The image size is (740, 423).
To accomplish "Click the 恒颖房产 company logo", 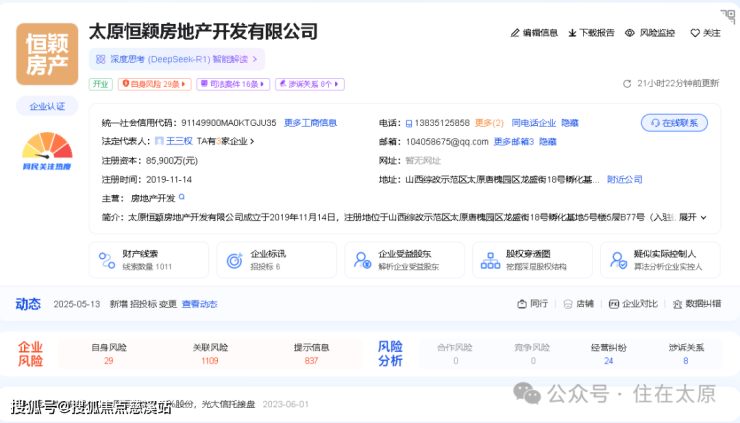I will pos(47,54).
